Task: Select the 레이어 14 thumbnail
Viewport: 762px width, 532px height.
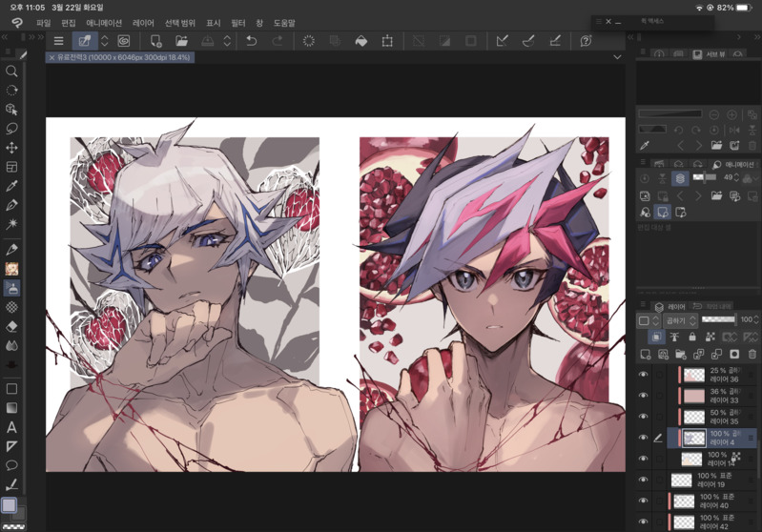Action: [x=691, y=459]
